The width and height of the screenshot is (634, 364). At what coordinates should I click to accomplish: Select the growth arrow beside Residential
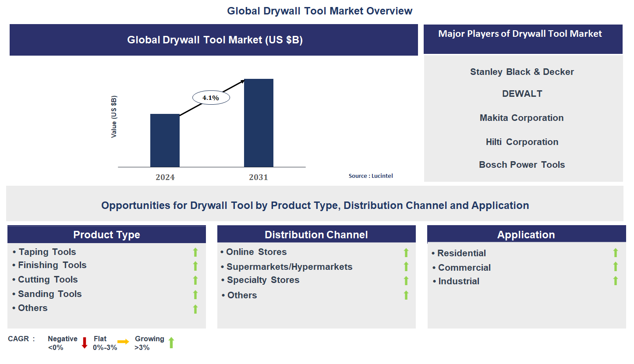click(x=616, y=253)
